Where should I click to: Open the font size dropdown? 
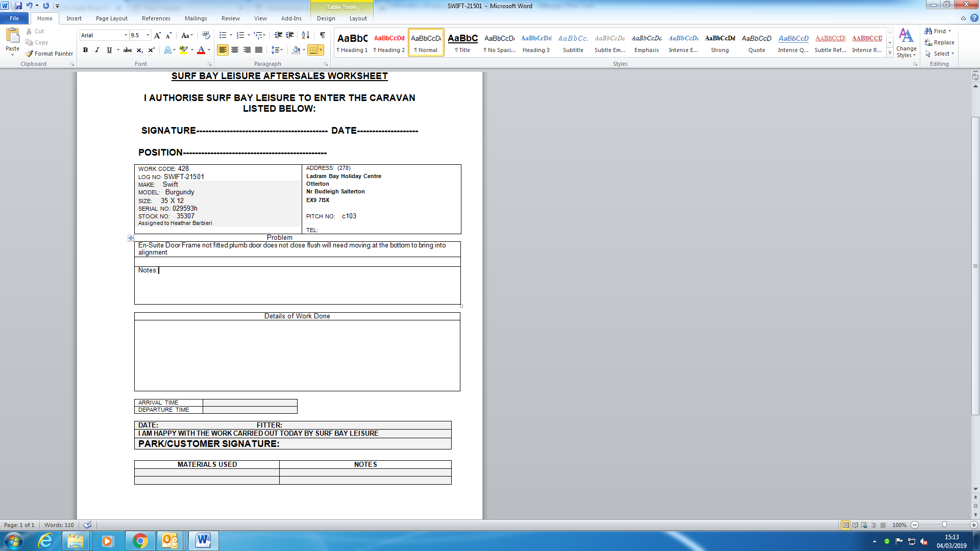tap(148, 35)
